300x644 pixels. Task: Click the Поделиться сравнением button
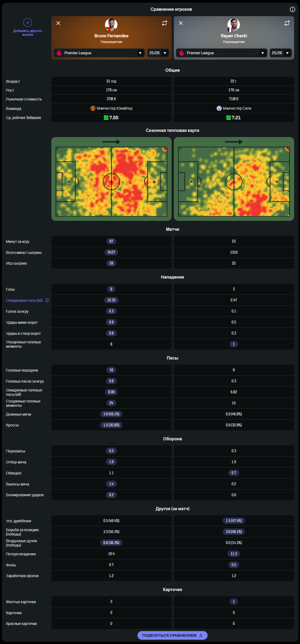click(x=172, y=635)
